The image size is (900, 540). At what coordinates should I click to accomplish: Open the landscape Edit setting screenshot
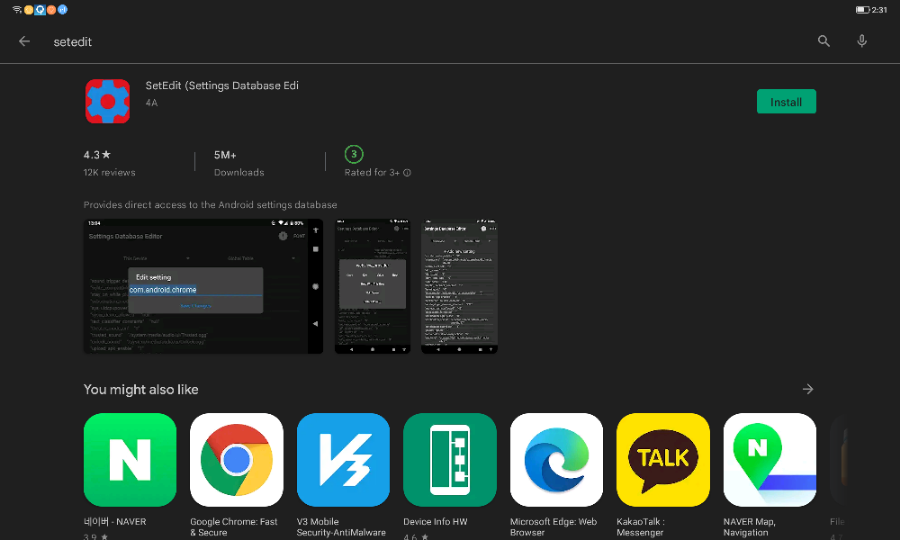203,286
